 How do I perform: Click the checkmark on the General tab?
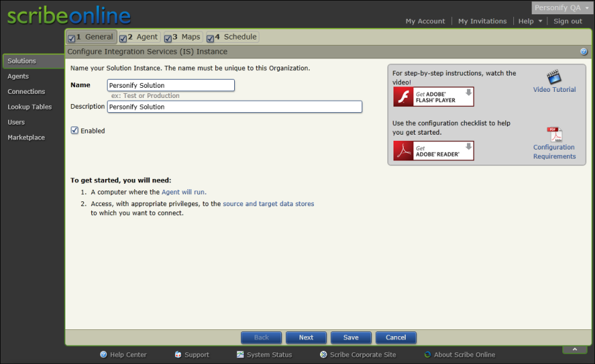pyautogui.click(x=71, y=38)
